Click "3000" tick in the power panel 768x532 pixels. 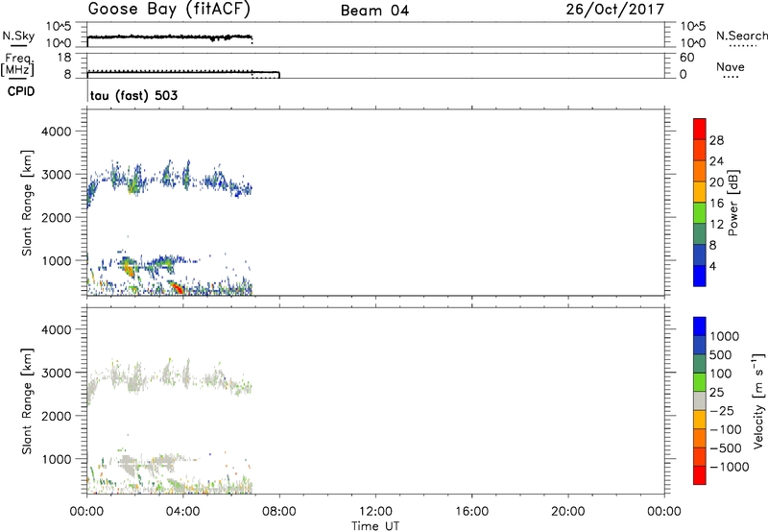coord(56,175)
